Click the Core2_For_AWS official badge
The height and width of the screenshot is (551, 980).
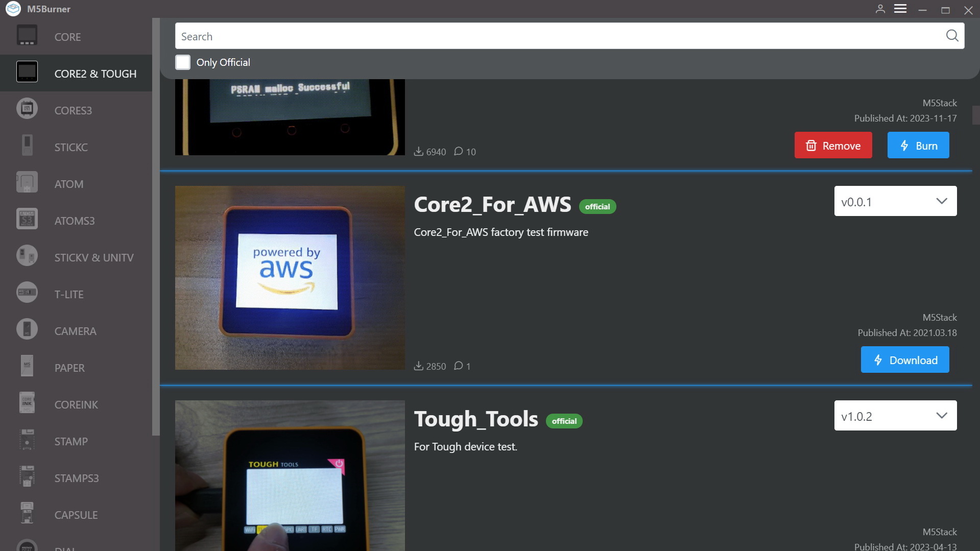597,207
